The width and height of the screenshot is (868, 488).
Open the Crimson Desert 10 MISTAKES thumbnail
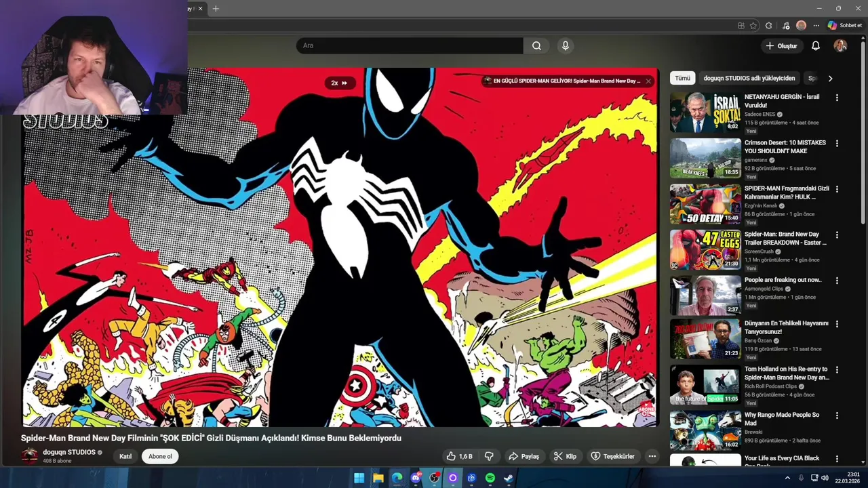[705, 158]
